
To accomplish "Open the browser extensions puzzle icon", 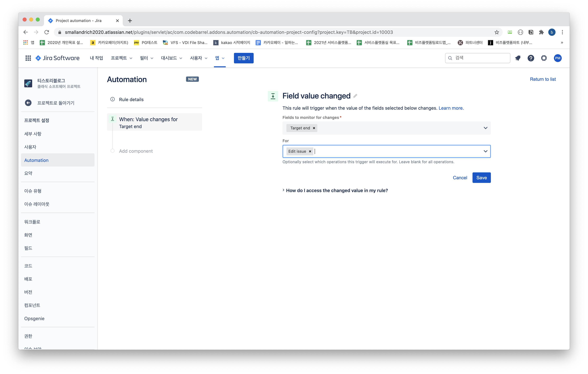I will [541, 32].
